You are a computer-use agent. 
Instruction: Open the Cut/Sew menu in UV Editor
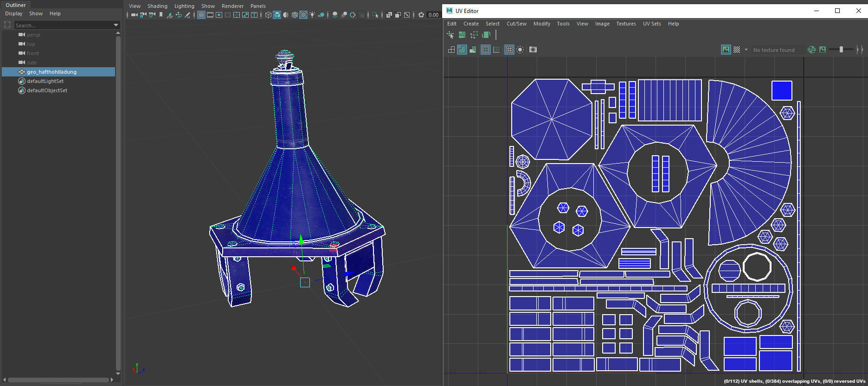(516, 24)
